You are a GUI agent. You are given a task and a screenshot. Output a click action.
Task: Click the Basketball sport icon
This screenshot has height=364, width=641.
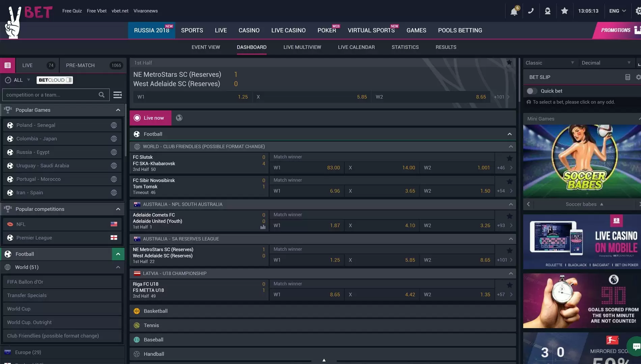[137, 311]
